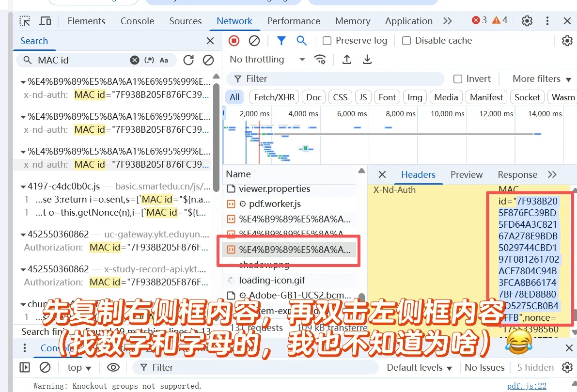The image size is (577, 392).
Task: Toggle the network filter funnel icon
Action: tap(281, 41)
